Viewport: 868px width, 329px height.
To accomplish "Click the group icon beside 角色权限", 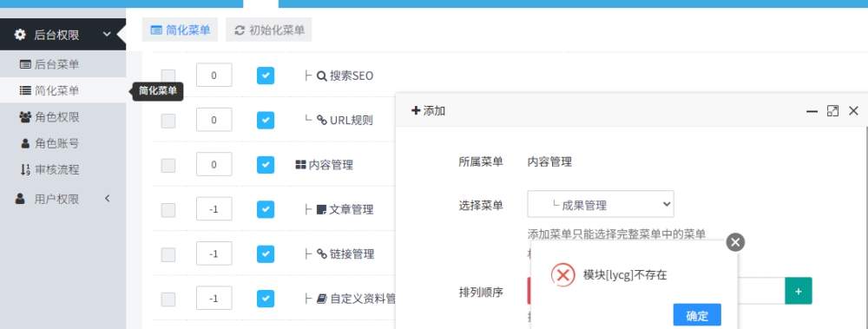I will coord(25,117).
